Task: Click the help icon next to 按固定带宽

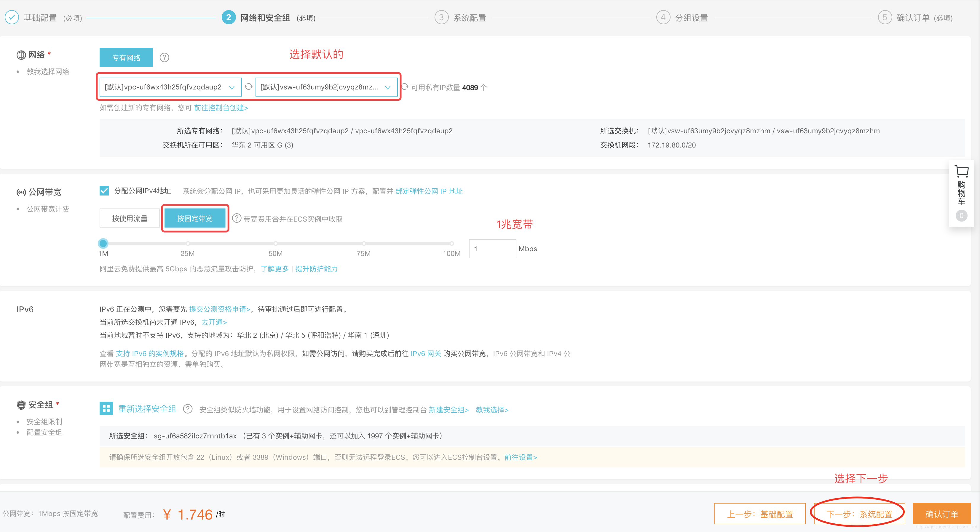Action: [x=237, y=218]
